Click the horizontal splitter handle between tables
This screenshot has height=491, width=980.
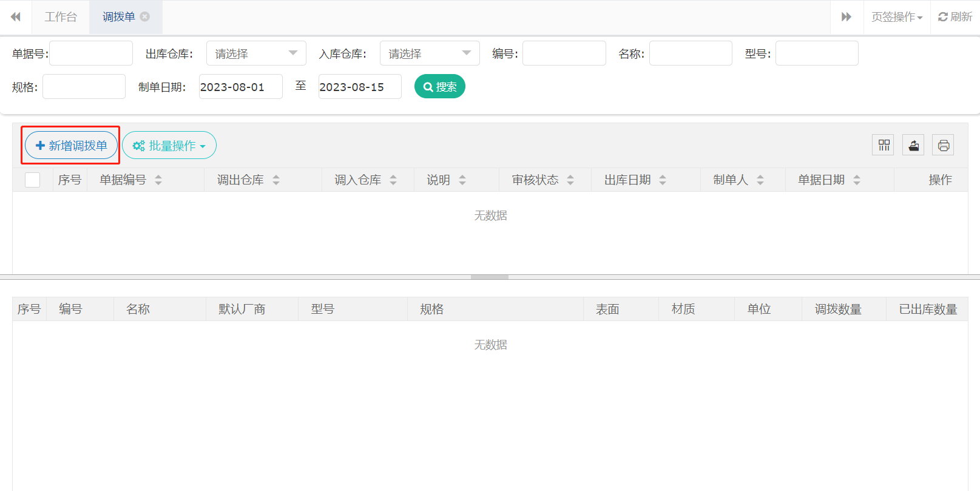click(x=490, y=277)
